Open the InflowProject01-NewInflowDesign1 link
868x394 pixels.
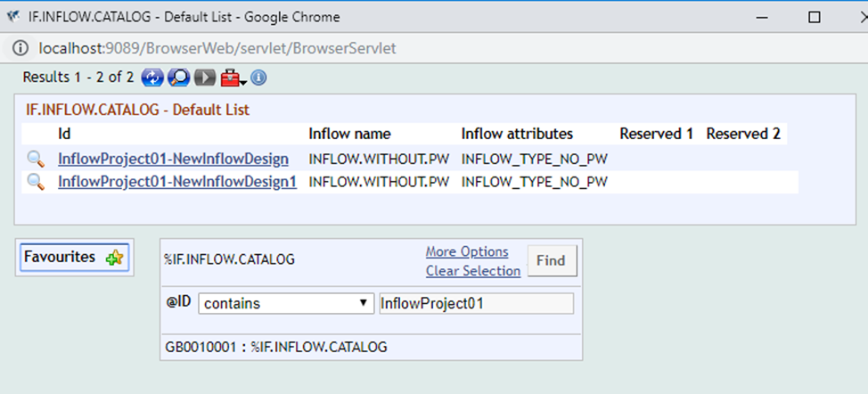click(x=177, y=182)
